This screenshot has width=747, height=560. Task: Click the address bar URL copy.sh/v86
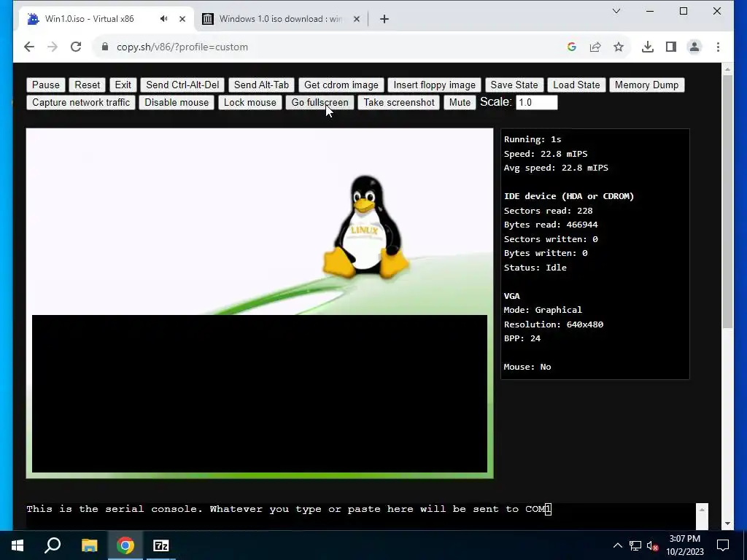(182, 47)
